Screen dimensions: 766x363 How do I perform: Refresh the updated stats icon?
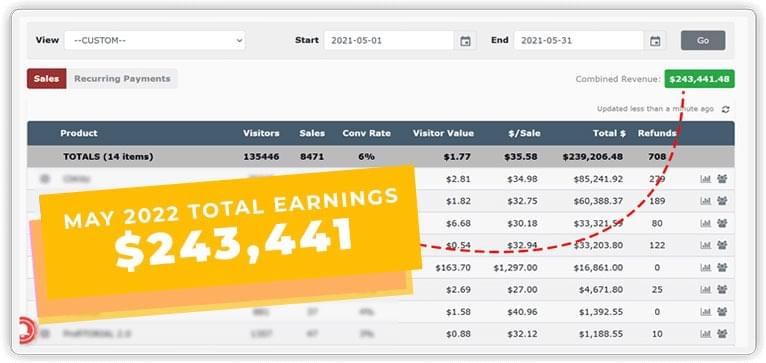tap(725, 109)
